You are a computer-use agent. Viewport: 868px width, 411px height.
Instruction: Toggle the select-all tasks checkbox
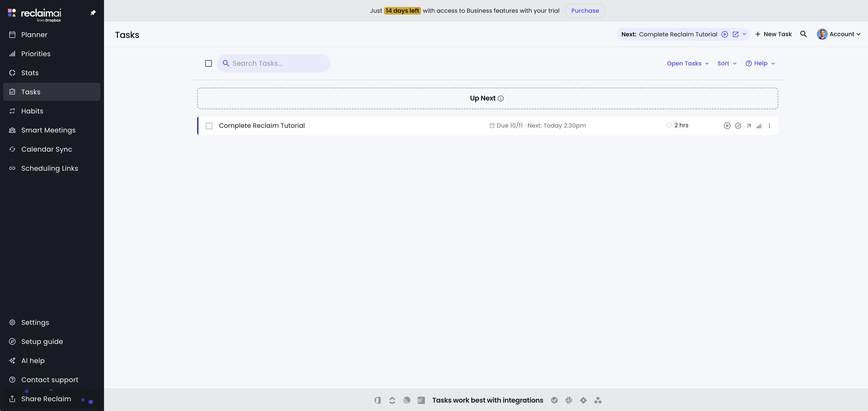pos(208,63)
